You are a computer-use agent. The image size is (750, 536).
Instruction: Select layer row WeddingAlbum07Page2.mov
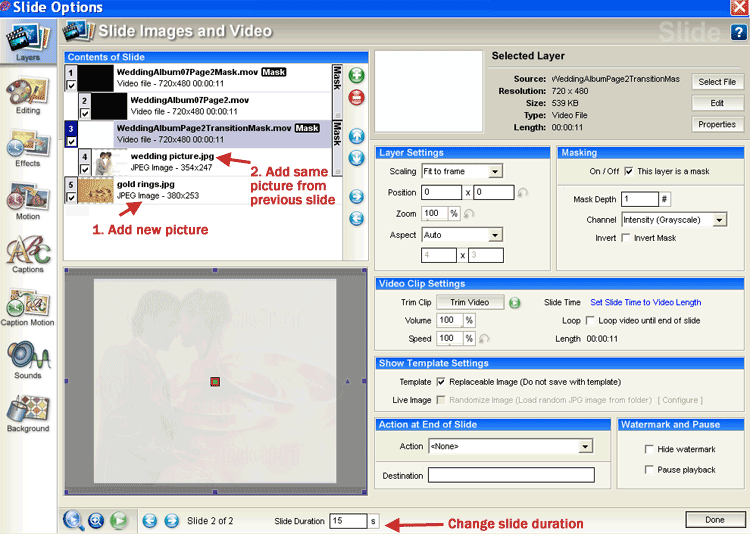point(205,106)
